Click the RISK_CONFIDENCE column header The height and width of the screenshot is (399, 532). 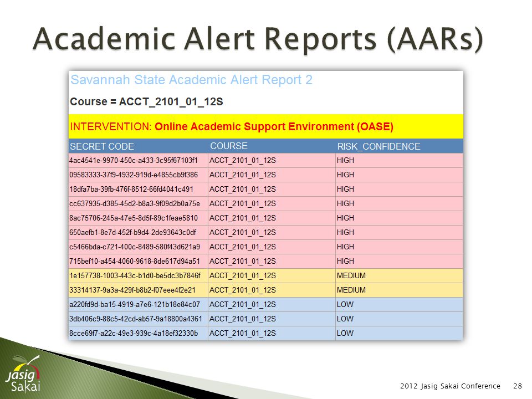pos(378,146)
